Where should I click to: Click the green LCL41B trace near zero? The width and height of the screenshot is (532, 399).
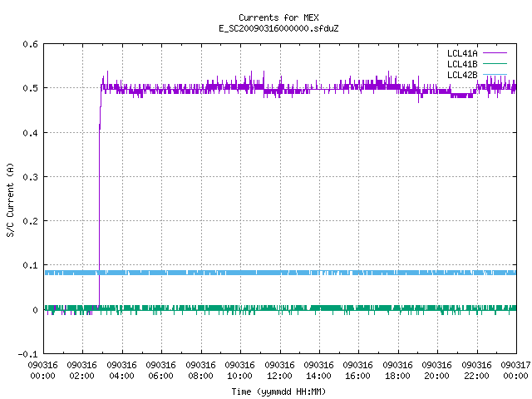click(x=281, y=308)
